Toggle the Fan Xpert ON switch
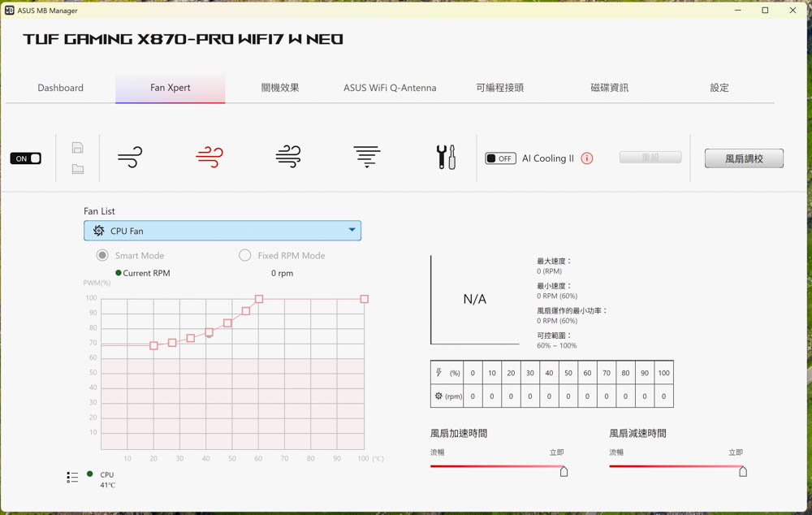This screenshot has width=812, height=515. [26, 158]
